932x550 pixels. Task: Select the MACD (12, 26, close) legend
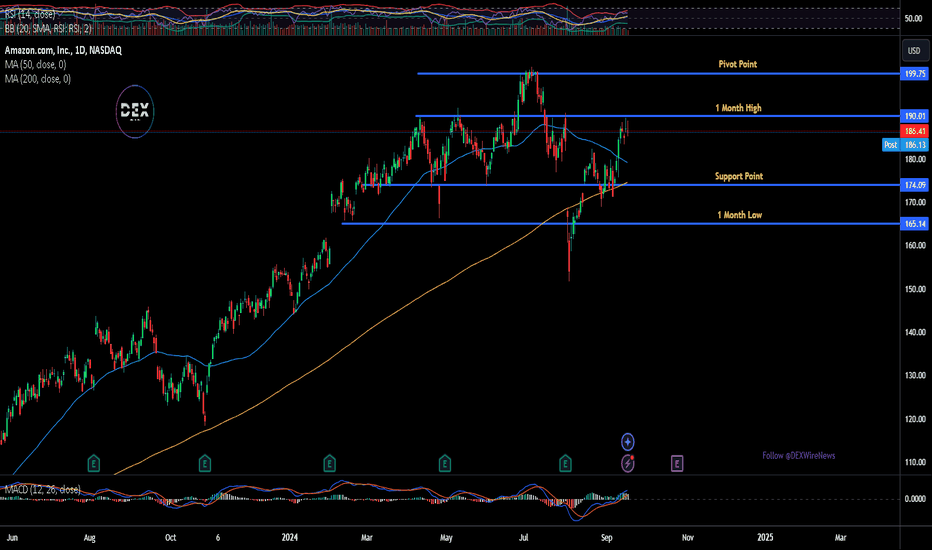pos(42,489)
